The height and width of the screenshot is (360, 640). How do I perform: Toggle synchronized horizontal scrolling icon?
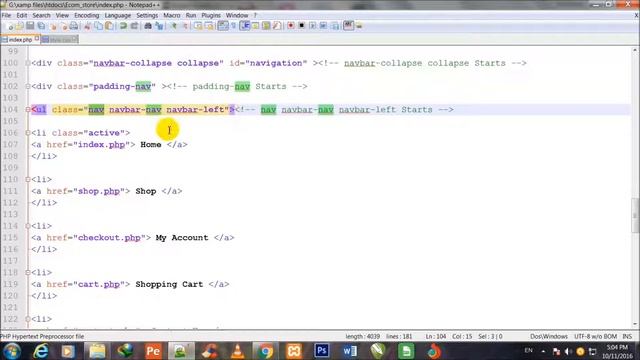click(210, 26)
